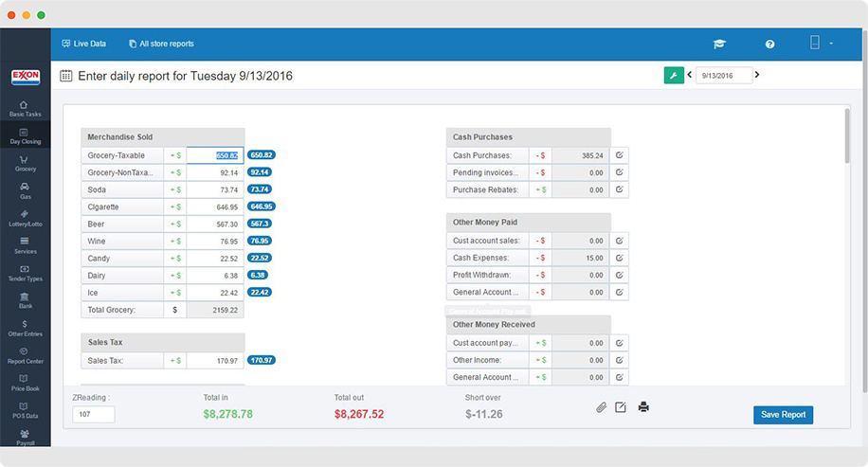Click the green wrench settings button

(x=673, y=75)
